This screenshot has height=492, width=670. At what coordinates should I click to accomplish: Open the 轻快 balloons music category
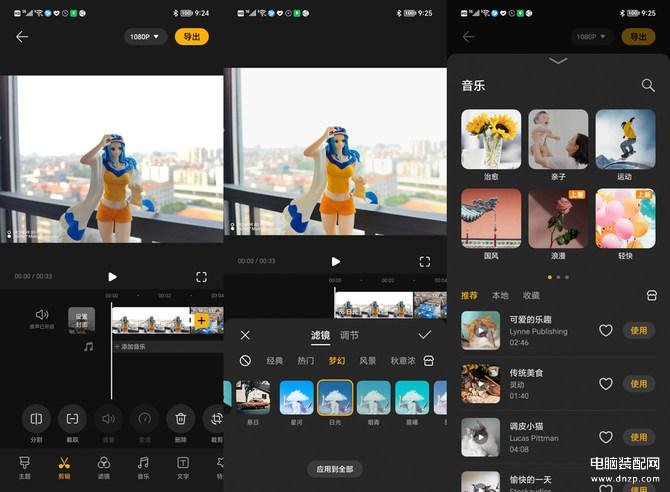(625, 218)
